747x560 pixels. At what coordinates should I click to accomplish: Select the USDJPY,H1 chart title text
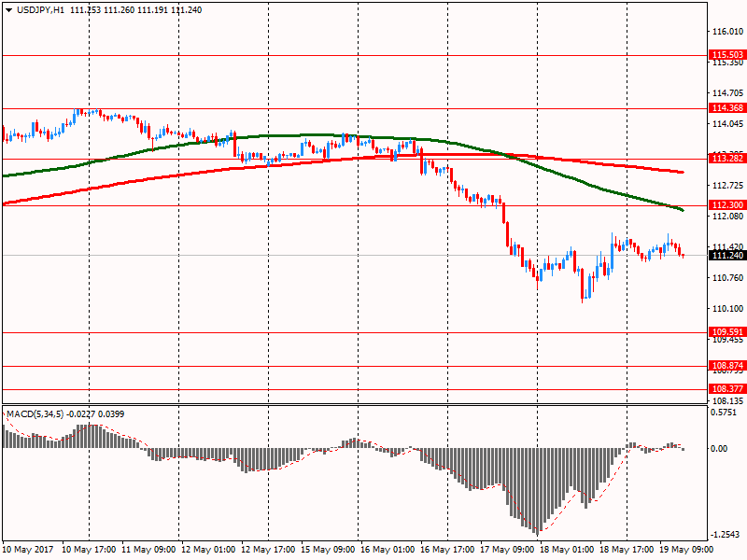41,10
